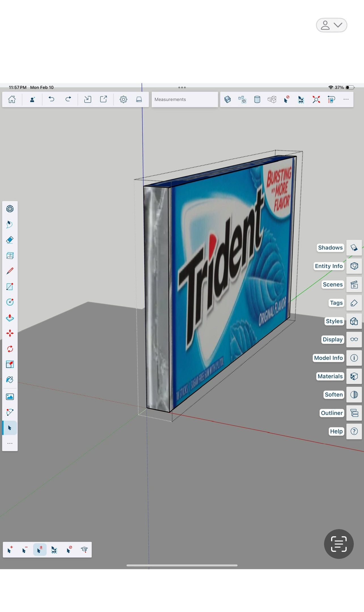Open the Materials label
Viewport: 364px width, 612px height.
click(330, 376)
